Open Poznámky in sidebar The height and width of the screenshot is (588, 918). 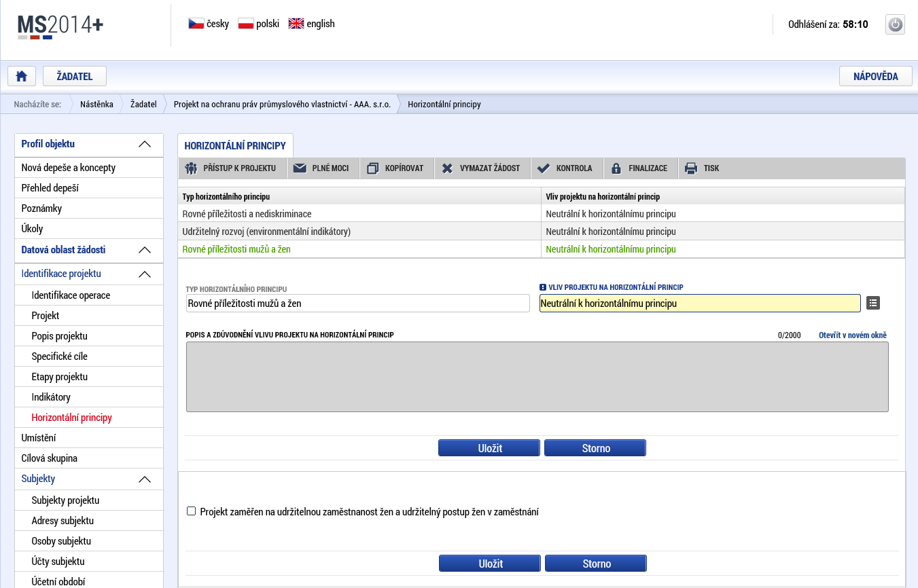click(89, 208)
